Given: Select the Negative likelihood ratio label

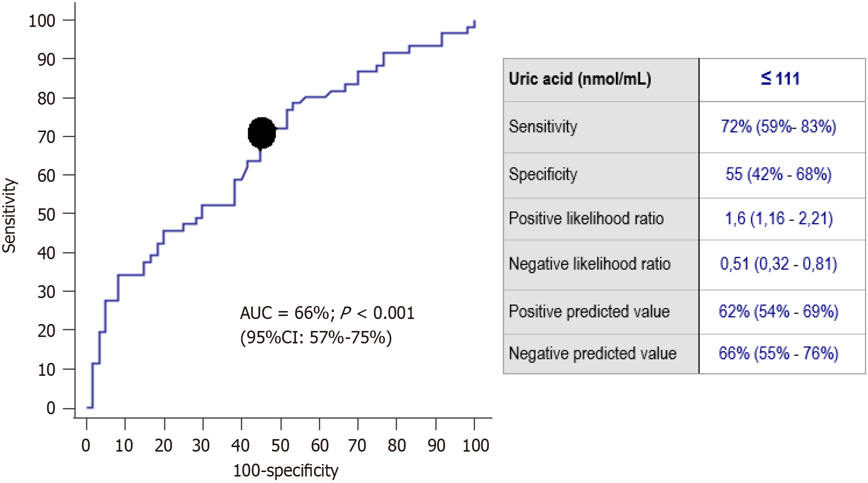Looking at the screenshot, I should point(589,264).
